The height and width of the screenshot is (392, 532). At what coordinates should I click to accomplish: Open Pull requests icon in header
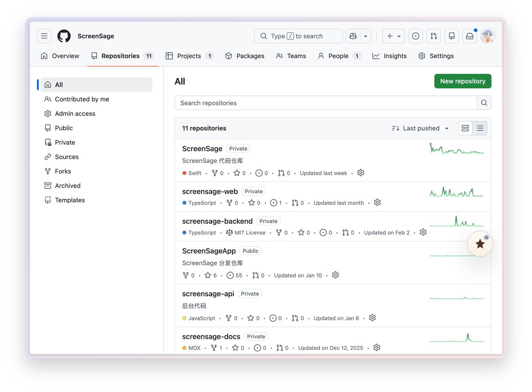click(434, 36)
